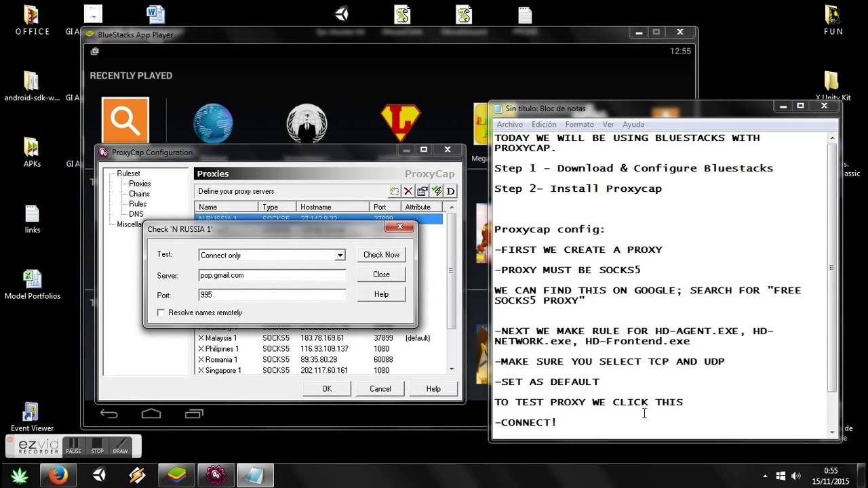868x488 pixels.
Task: Click the OFFICE desktop folder icon
Action: 32,20
